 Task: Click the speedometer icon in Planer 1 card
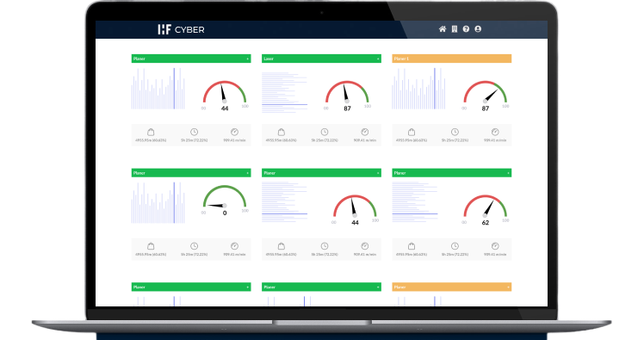pos(495,132)
